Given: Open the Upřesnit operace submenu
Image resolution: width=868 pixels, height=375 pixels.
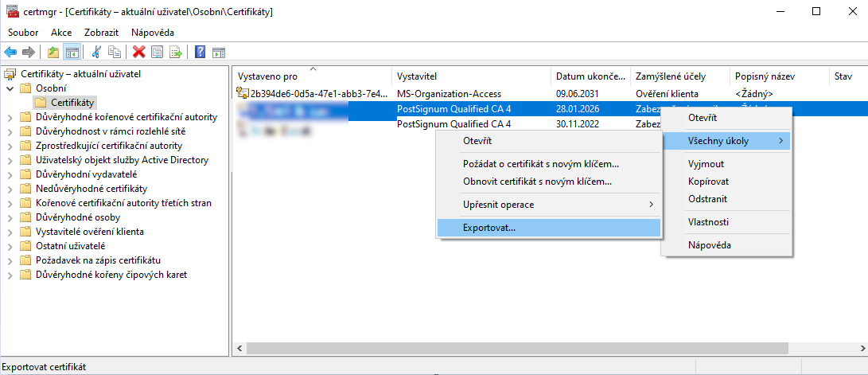Looking at the screenshot, I should 549,205.
